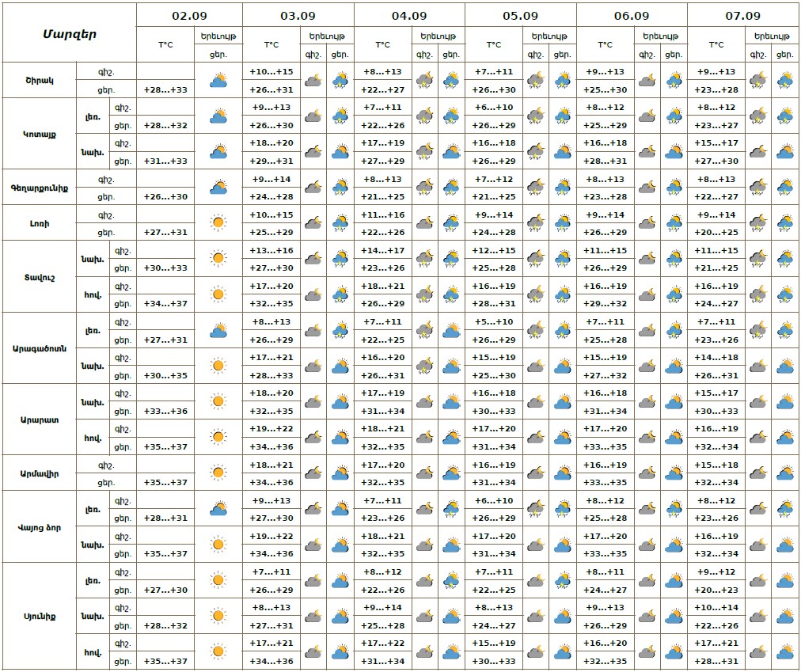Image resolution: width=801 pixels, height=672 pixels.
Task: Click Շիրակ 04.09 daytime value +22...+27
Action: click(x=382, y=90)
